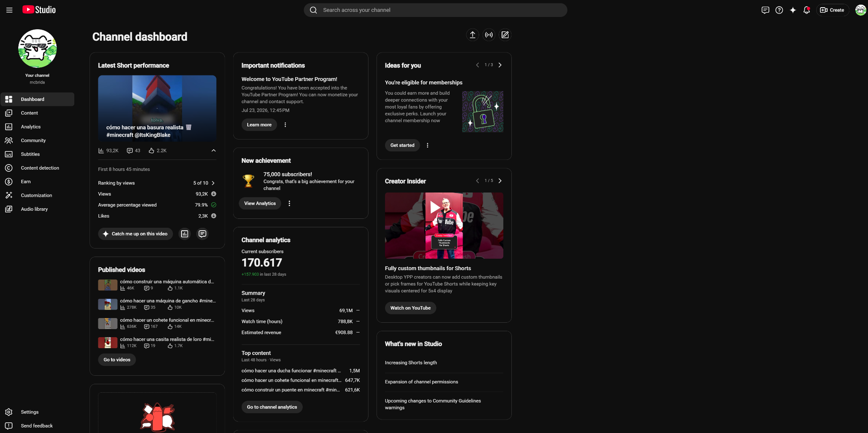
Task: Open Upcoming changes to Community Guidelines warnings
Action: pyautogui.click(x=433, y=404)
